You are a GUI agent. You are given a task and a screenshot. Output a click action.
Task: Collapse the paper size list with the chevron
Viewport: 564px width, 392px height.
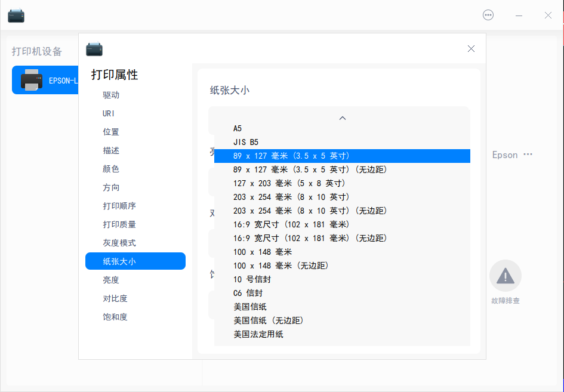click(x=342, y=118)
